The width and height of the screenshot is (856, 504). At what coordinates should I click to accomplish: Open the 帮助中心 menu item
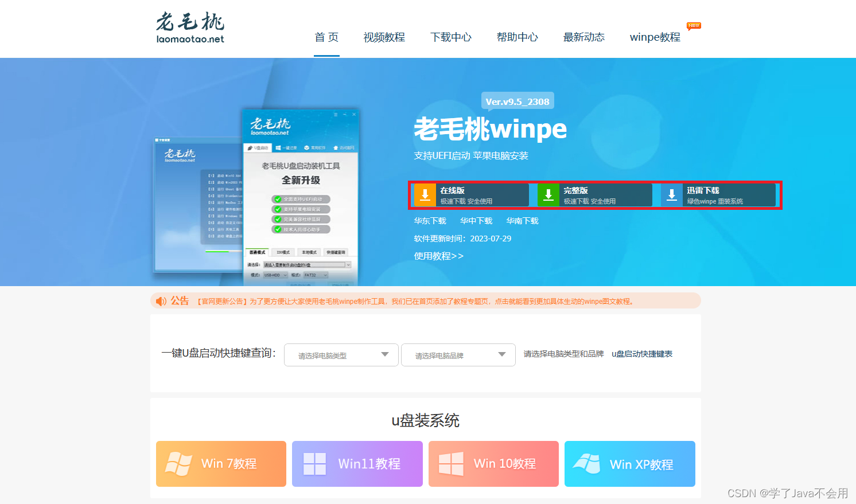(x=518, y=37)
